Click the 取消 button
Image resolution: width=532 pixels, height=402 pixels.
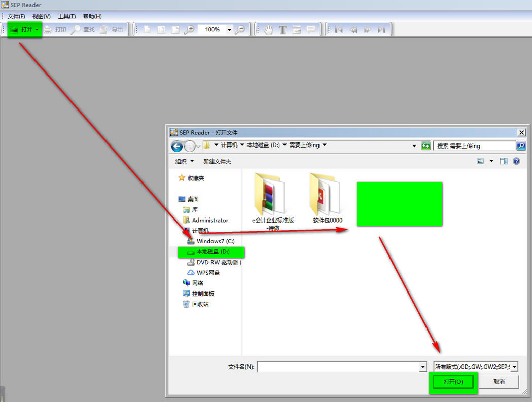499,382
